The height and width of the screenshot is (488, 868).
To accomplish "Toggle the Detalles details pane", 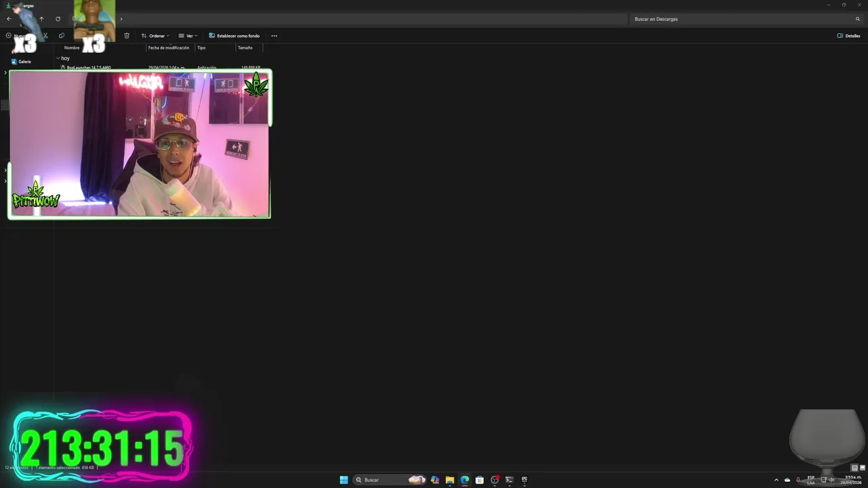I will coord(849,35).
